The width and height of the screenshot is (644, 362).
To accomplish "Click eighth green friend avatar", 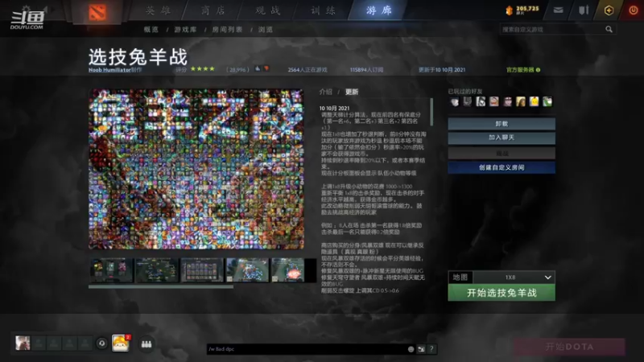I will point(547,101).
